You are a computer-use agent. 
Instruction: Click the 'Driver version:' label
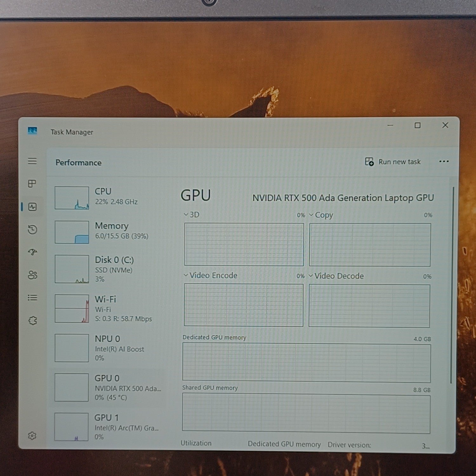(349, 445)
